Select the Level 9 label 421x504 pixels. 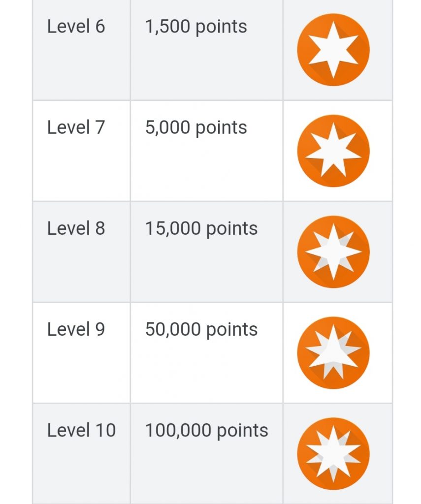pos(76,329)
